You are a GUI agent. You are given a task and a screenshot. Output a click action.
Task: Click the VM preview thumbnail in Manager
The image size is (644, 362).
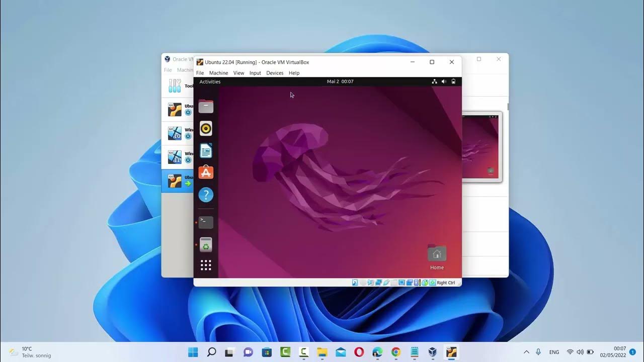481,147
